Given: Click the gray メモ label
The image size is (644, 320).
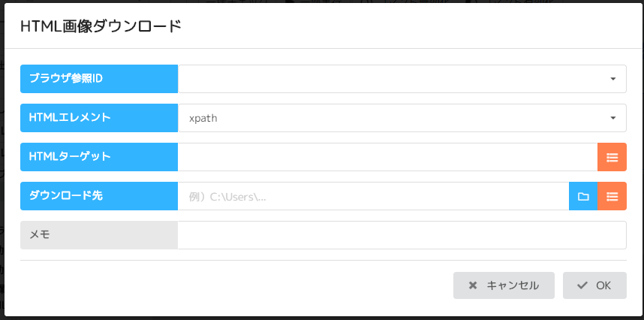Looking at the screenshot, I should point(99,235).
